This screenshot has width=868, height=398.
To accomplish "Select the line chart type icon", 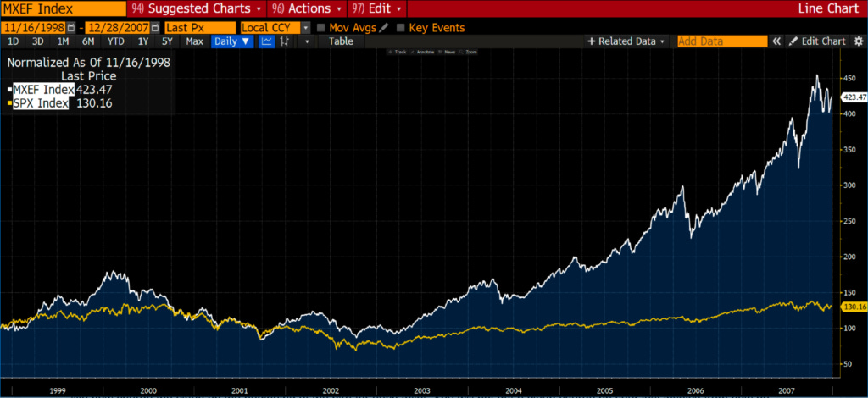I will click(x=267, y=41).
